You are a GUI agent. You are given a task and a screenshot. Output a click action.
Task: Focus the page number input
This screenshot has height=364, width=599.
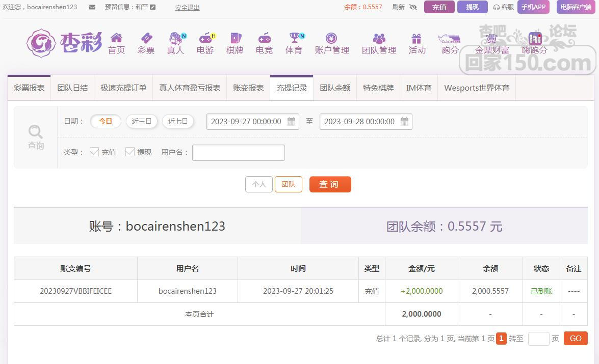click(x=538, y=339)
